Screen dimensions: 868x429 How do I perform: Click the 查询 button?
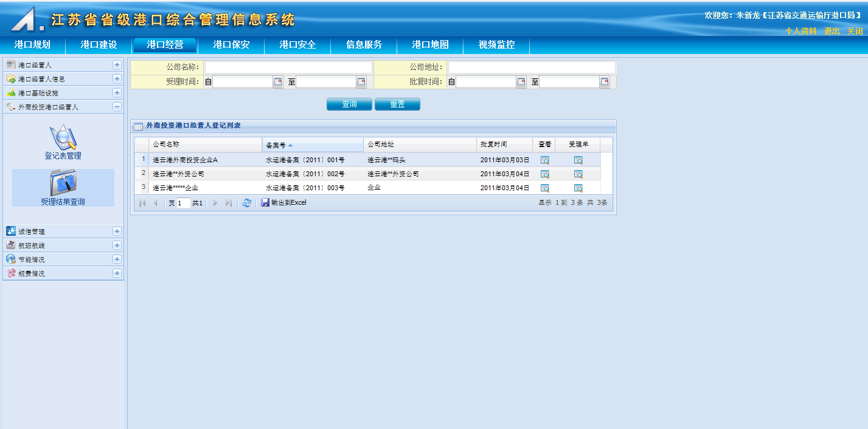point(349,105)
